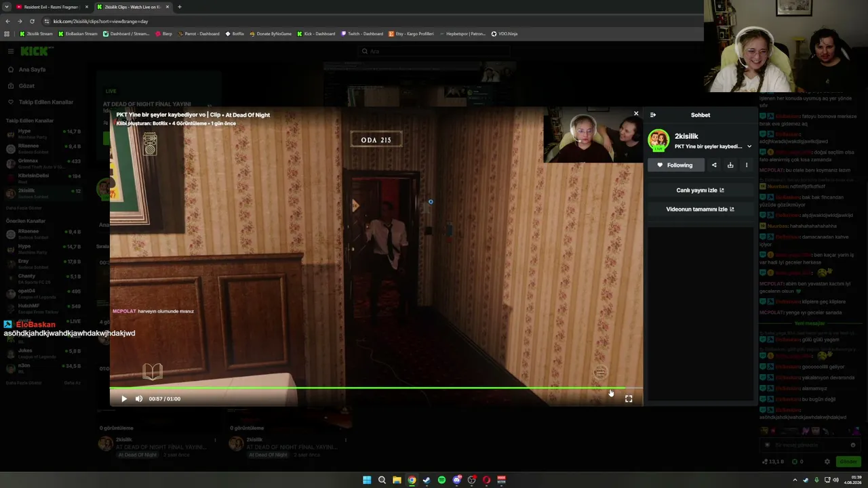Screen dimensions: 868x488
Task: Open the browser apps grid shortcut
Action: [7, 34]
